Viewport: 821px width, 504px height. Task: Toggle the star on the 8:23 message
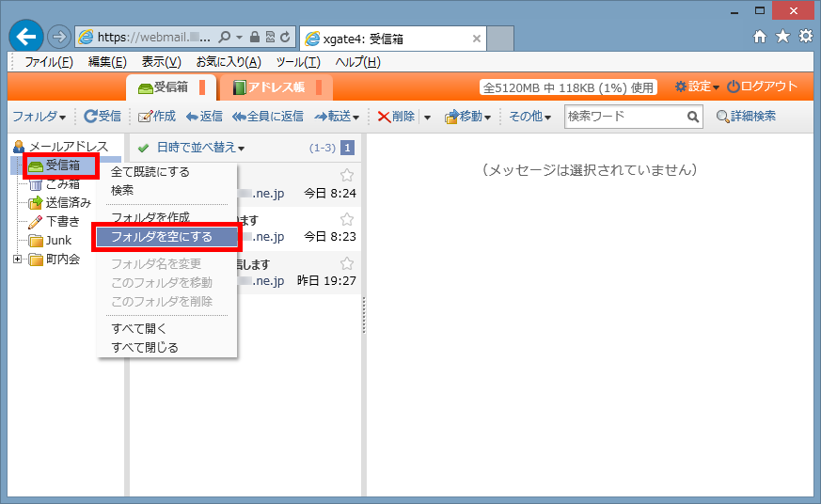click(x=347, y=219)
